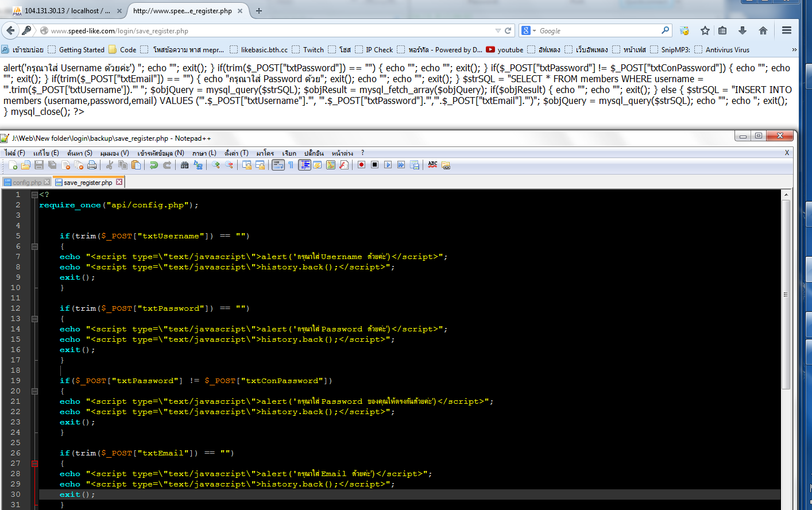Undo the last edit
Screen dimensions: 812x510
tap(153, 165)
